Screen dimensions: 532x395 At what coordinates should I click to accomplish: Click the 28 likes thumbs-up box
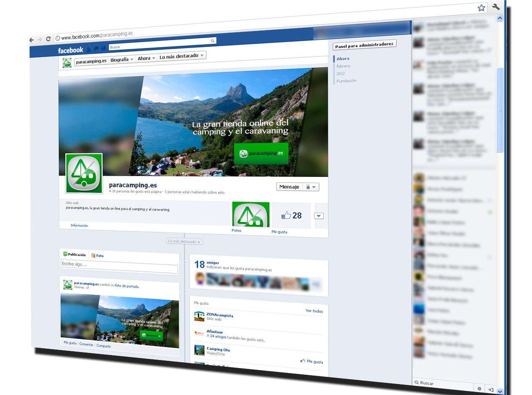pos(291,216)
